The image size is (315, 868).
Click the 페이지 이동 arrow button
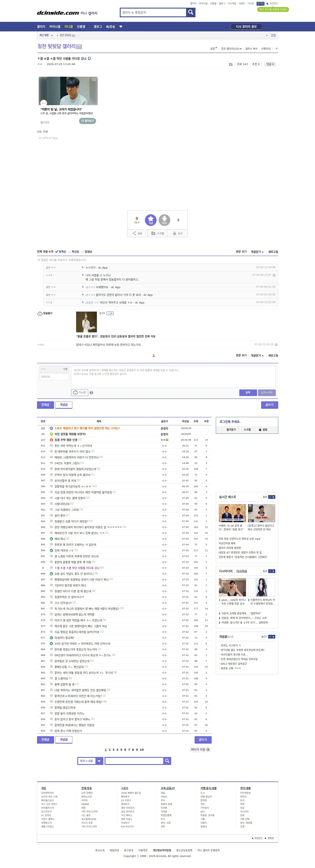point(200,750)
